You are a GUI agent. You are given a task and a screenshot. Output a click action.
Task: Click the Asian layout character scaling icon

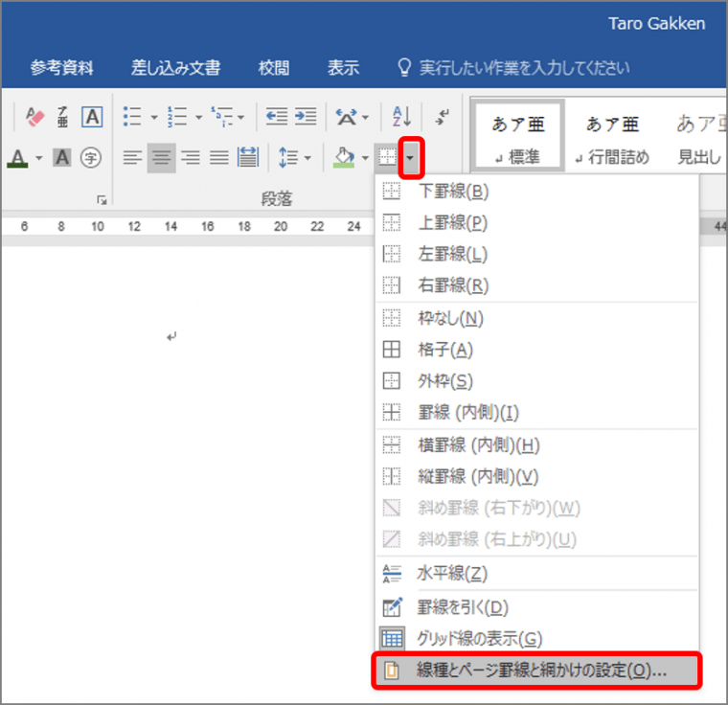pyautogui.click(x=347, y=117)
